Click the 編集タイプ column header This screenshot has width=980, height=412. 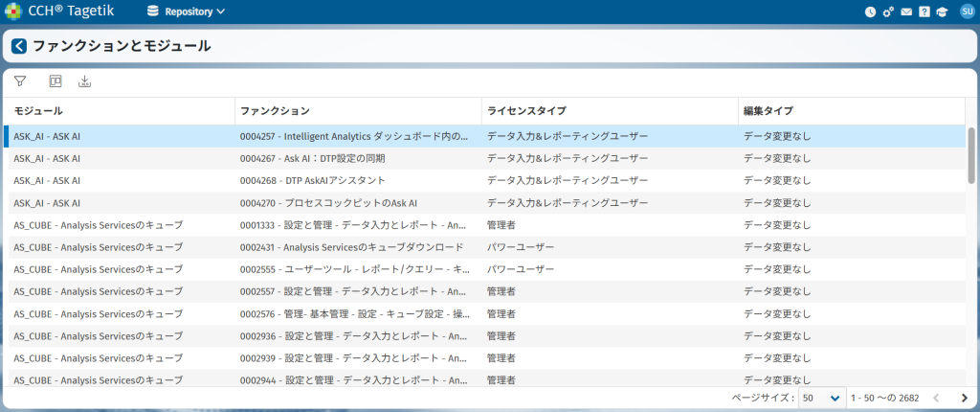click(x=768, y=111)
